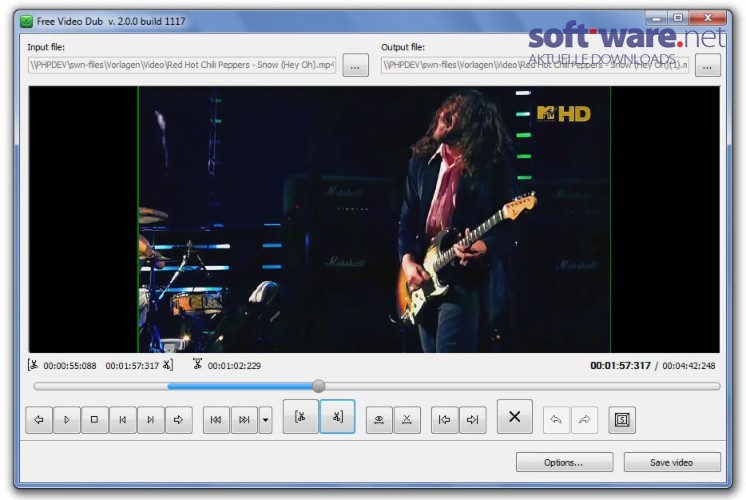Click the bold current position time
Viewport: 746px width, 500px height.
pos(620,366)
